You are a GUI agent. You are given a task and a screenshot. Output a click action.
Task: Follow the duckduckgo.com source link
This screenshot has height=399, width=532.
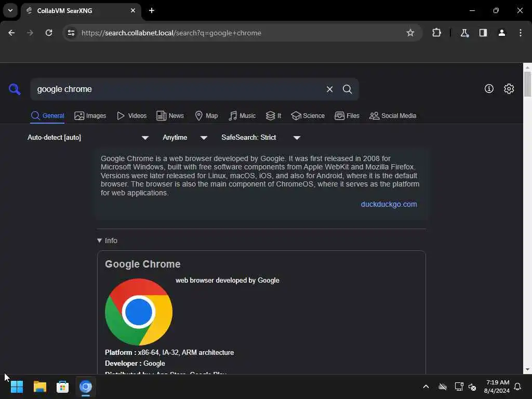tap(389, 204)
